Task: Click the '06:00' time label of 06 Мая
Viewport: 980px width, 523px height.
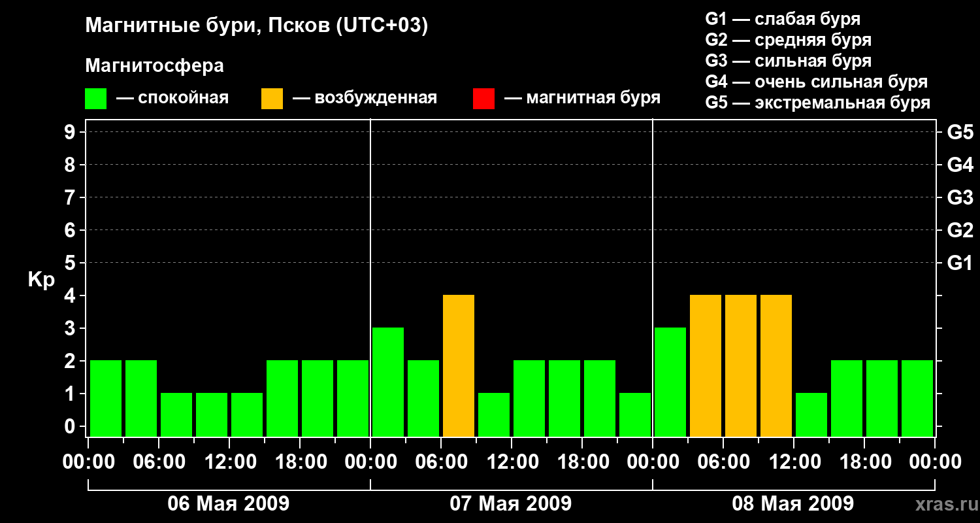Action: [x=159, y=462]
